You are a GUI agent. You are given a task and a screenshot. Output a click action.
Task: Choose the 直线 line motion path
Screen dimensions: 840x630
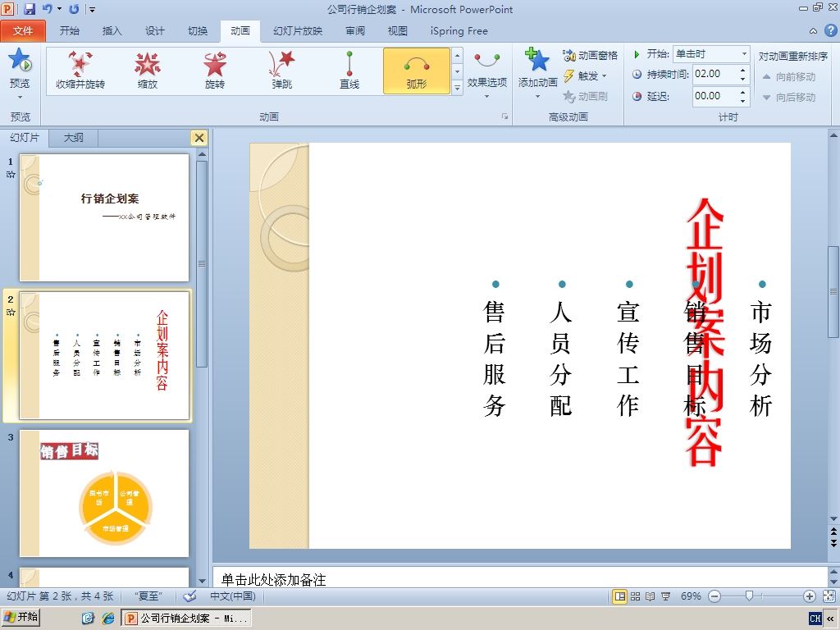pos(349,71)
